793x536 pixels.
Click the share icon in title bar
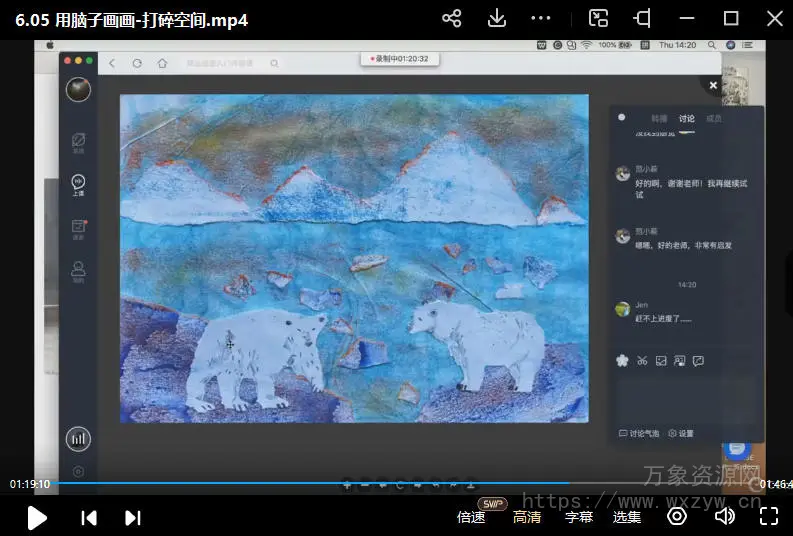pyautogui.click(x=452, y=18)
